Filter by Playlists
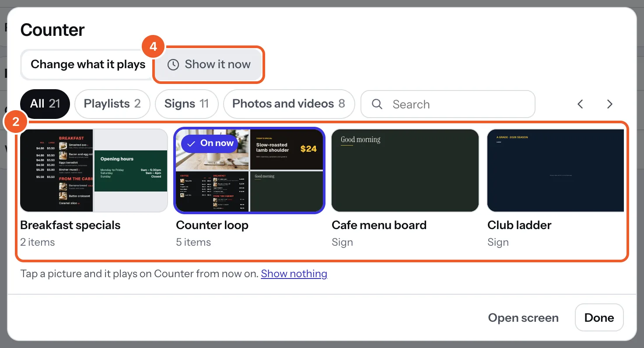The image size is (644, 348). [x=112, y=104]
